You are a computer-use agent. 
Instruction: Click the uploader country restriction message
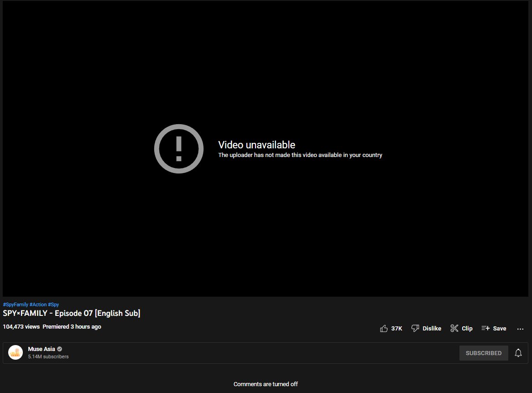(x=300, y=155)
